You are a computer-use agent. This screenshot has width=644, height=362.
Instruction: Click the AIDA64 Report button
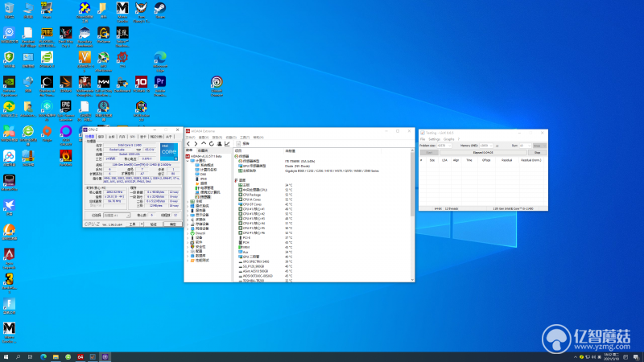pyautogui.click(x=243, y=144)
